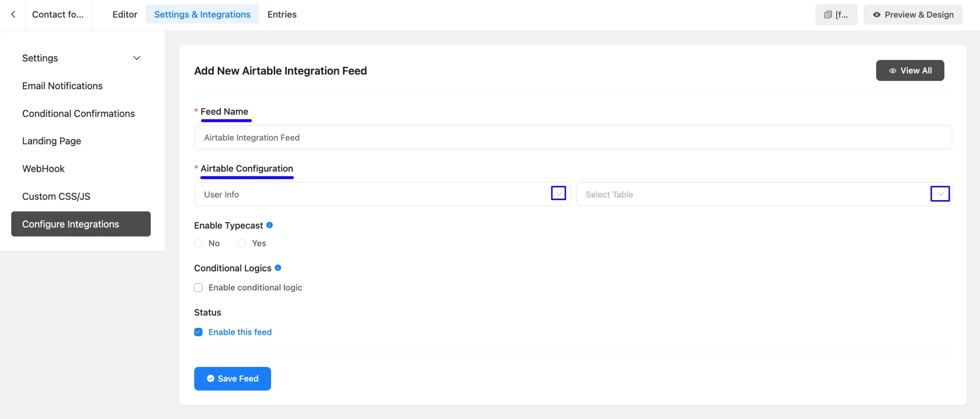Viewport: 980px width, 419px height.
Task: Click the checkmark icon on Save Feed
Action: pyautogui.click(x=211, y=378)
